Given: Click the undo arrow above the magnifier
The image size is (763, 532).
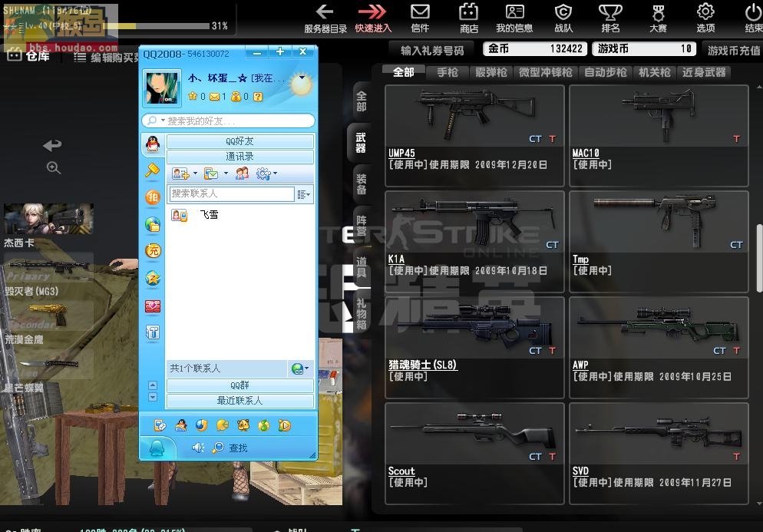Looking at the screenshot, I should [x=52, y=145].
